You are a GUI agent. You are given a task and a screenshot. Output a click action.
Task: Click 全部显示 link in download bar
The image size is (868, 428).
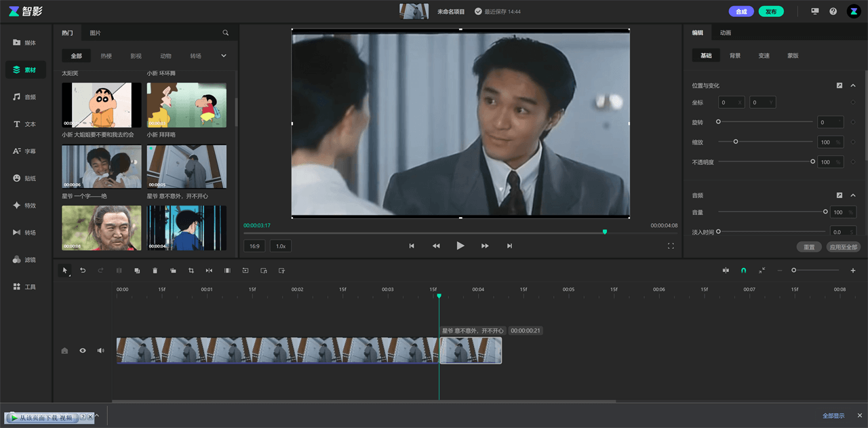833,416
